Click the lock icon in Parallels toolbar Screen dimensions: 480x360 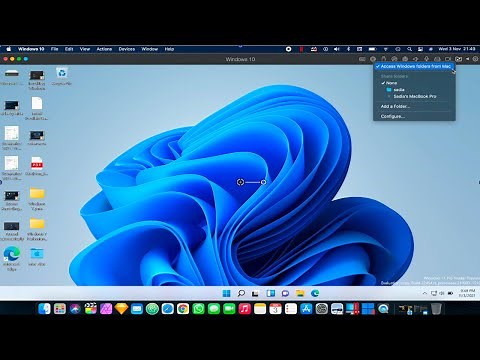click(x=384, y=59)
